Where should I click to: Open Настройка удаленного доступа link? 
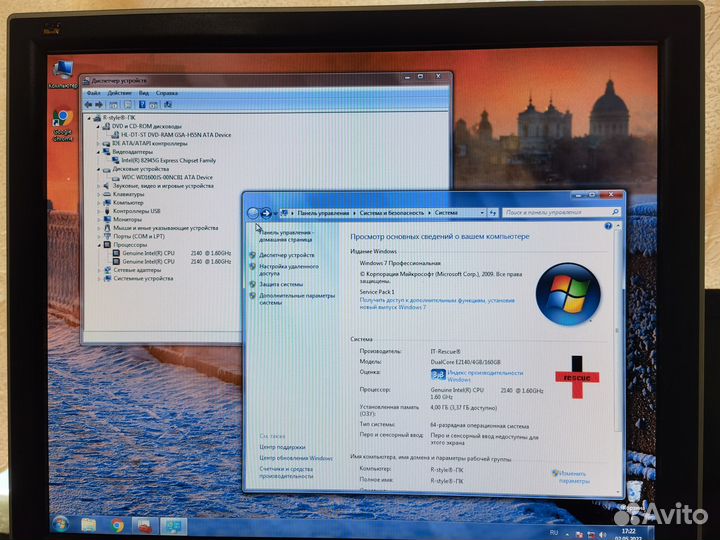pyautogui.click(x=288, y=270)
